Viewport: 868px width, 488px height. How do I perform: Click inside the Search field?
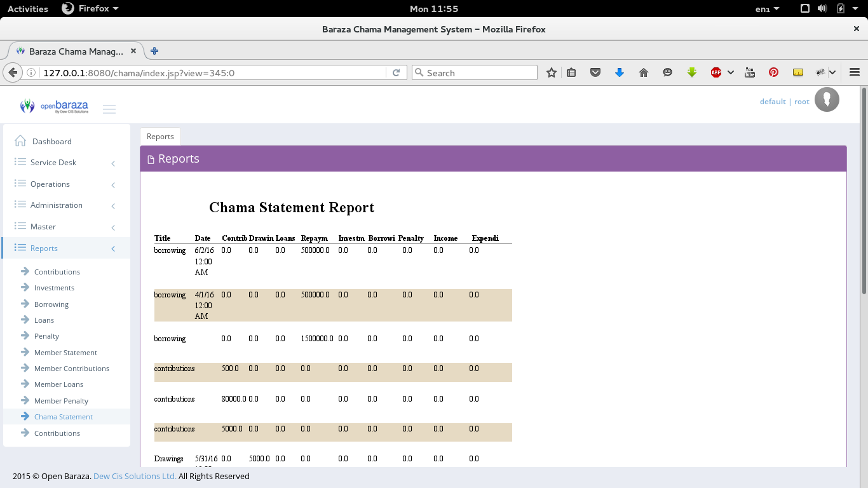[x=473, y=72]
